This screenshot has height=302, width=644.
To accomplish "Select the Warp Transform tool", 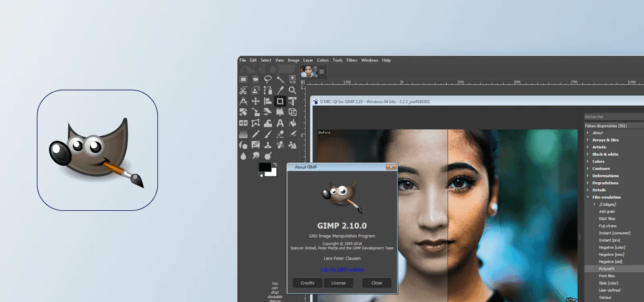I will tap(268, 123).
